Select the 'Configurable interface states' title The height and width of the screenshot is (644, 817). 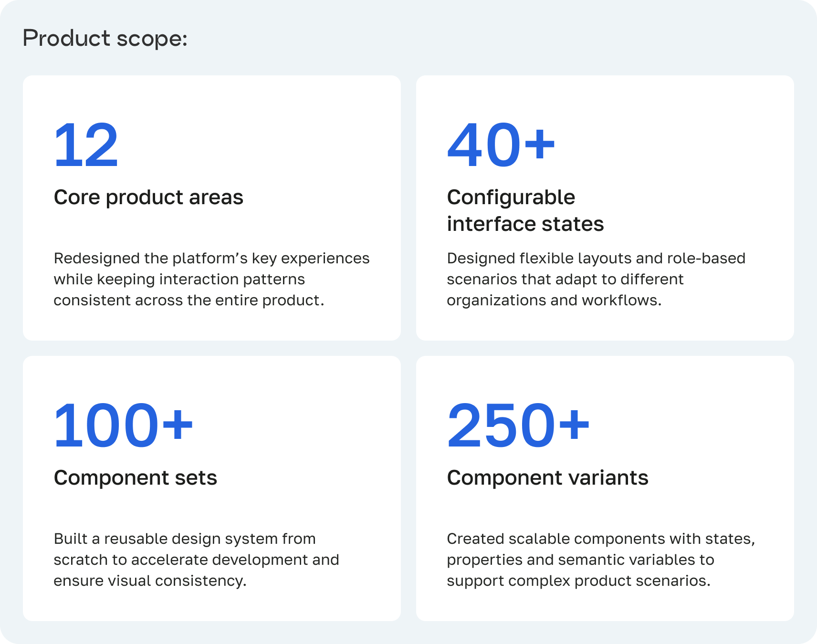(x=525, y=210)
